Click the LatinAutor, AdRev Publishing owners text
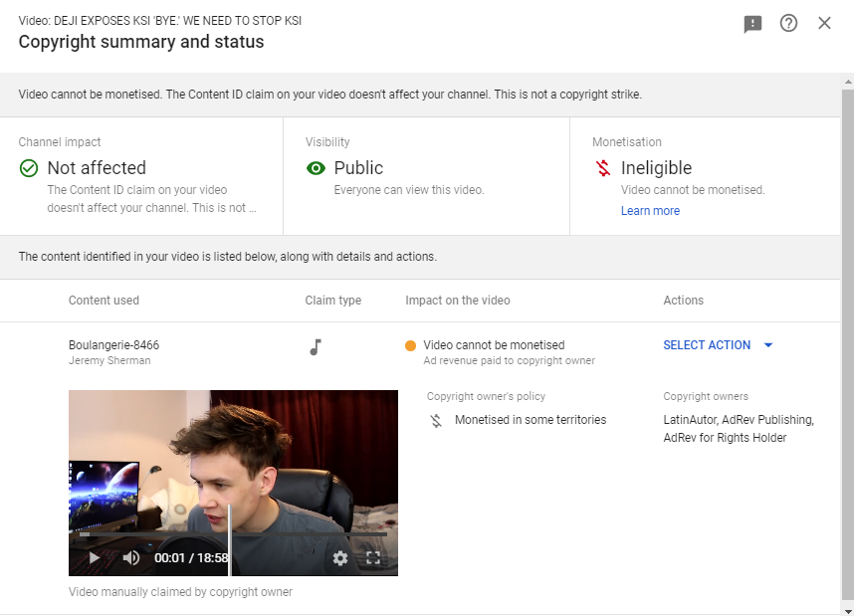The height and width of the screenshot is (616, 854). click(738, 429)
